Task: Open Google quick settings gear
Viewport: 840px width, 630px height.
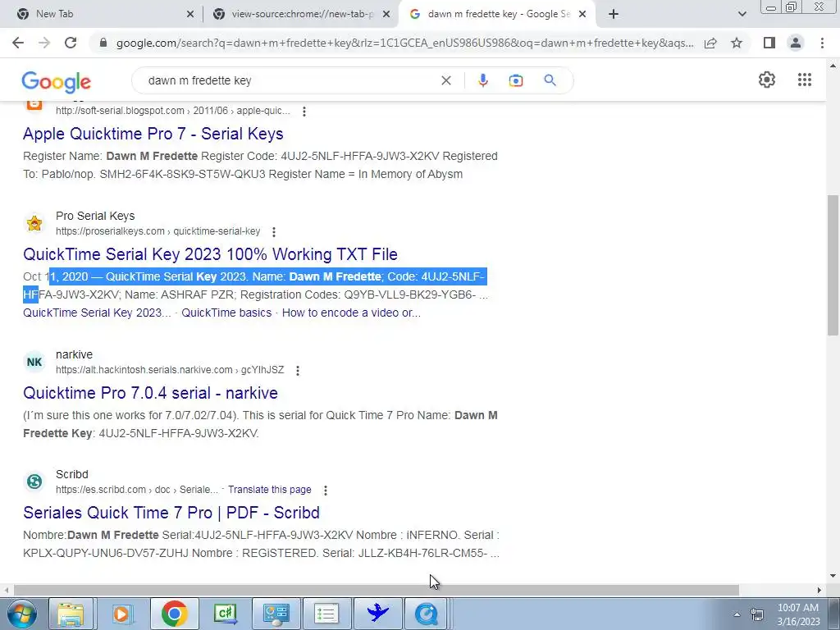Action: [x=767, y=80]
